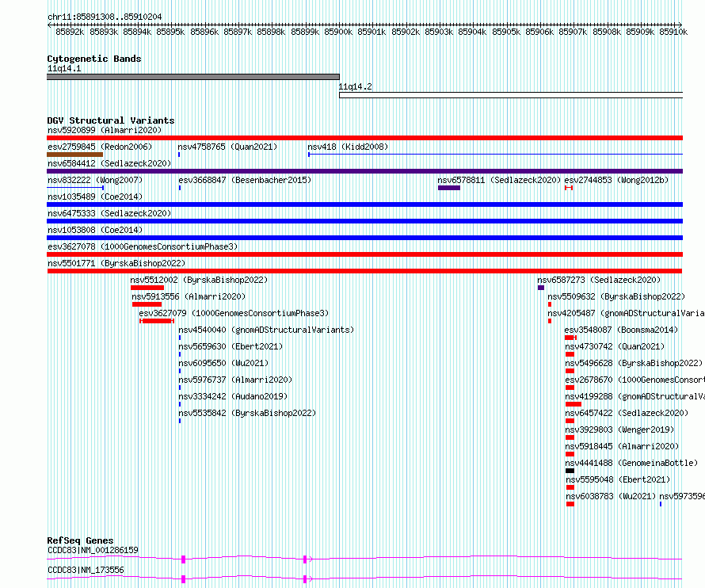Click the DGV Structural Variants track title
Screen dimensions: 705x588
coord(111,120)
